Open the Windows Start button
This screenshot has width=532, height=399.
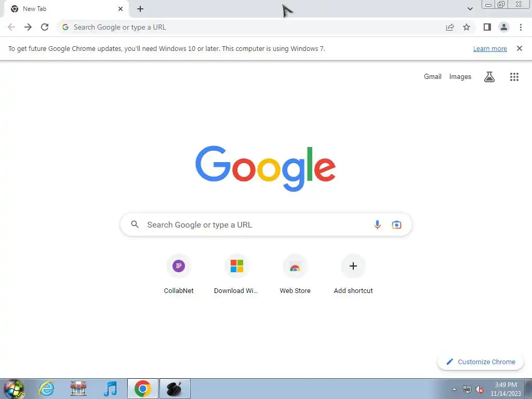(x=14, y=389)
